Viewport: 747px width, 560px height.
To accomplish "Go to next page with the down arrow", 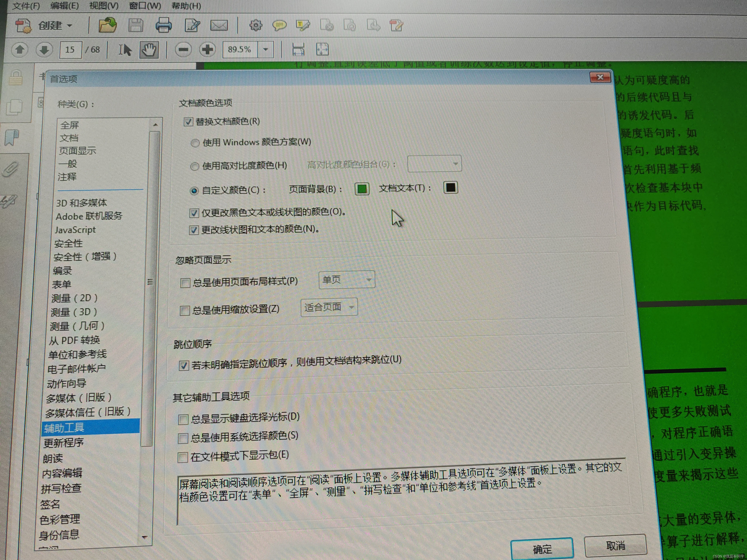I will (44, 50).
